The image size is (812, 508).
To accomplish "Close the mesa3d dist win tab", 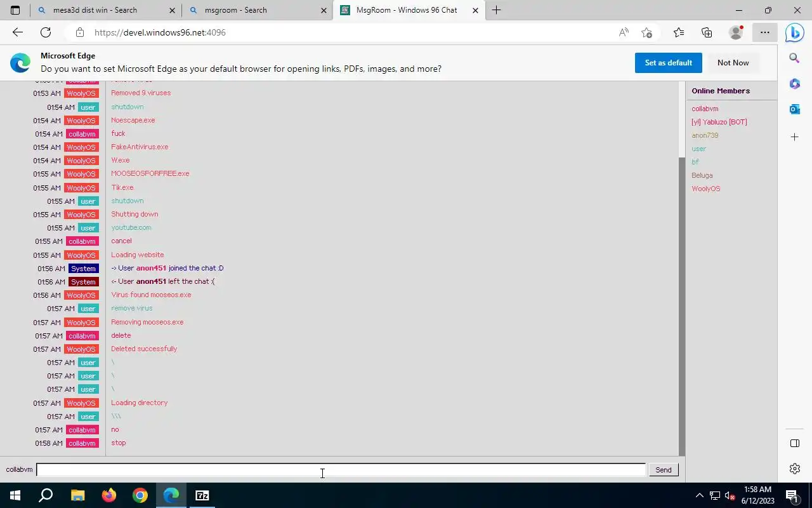I will pyautogui.click(x=172, y=10).
